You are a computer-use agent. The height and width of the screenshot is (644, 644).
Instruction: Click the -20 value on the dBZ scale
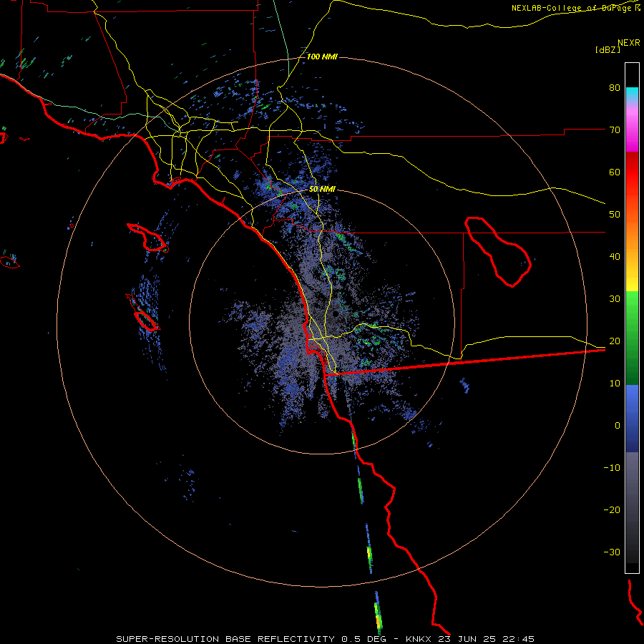pos(612,510)
